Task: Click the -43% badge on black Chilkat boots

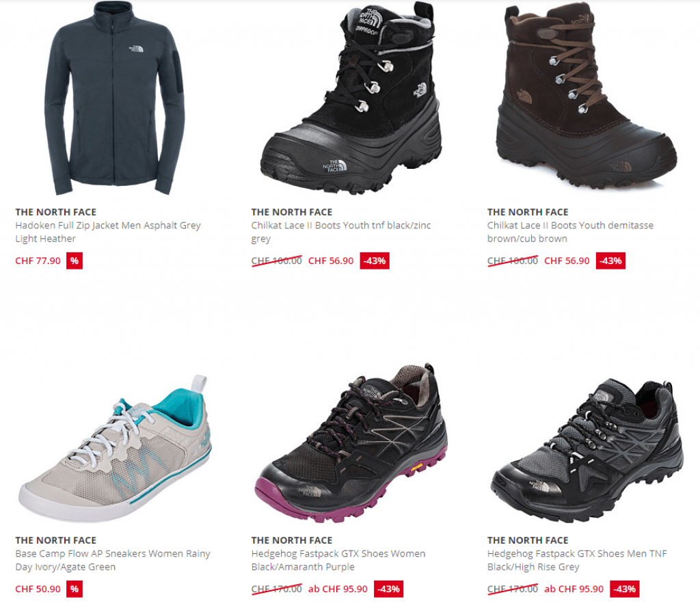Action: pos(375,261)
